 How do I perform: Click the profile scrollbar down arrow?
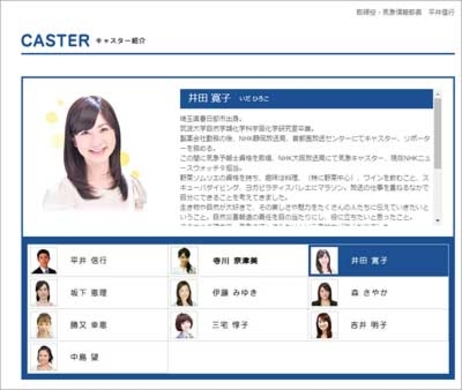(x=438, y=220)
